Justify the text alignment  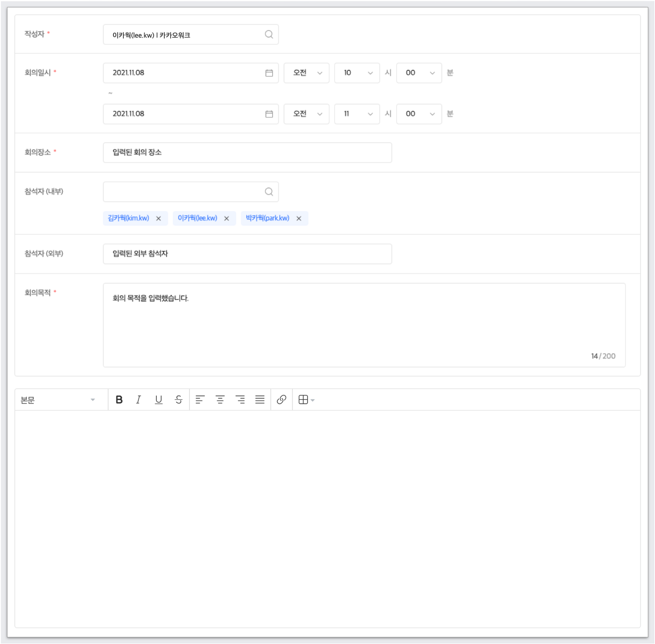tap(260, 400)
